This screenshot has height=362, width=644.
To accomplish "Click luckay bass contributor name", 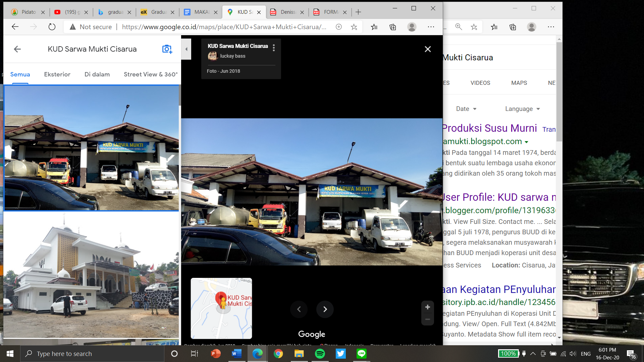I will 233,56.
